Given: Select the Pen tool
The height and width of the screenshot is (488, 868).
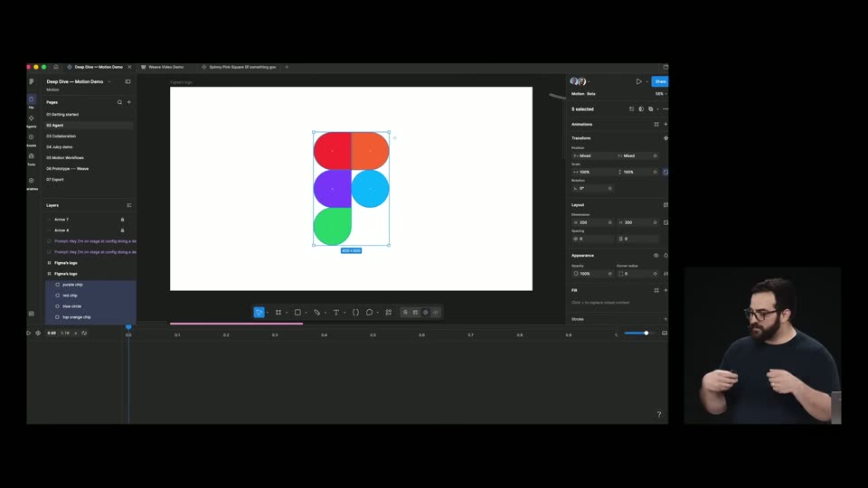Looking at the screenshot, I should tap(317, 313).
